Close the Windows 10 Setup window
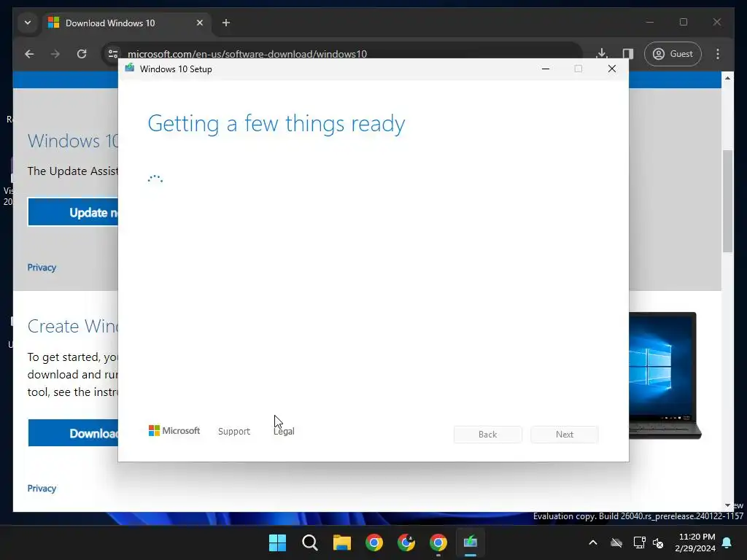This screenshot has width=747, height=560. pyautogui.click(x=612, y=69)
